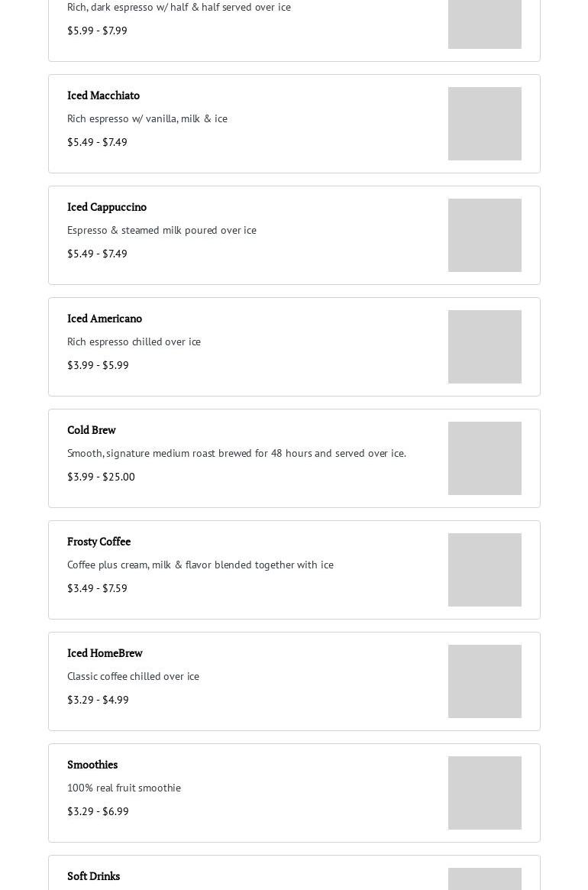The width and height of the screenshot is (588, 890).
Task: Select the $3.49 - $7.59 price text
Action: tap(97, 588)
